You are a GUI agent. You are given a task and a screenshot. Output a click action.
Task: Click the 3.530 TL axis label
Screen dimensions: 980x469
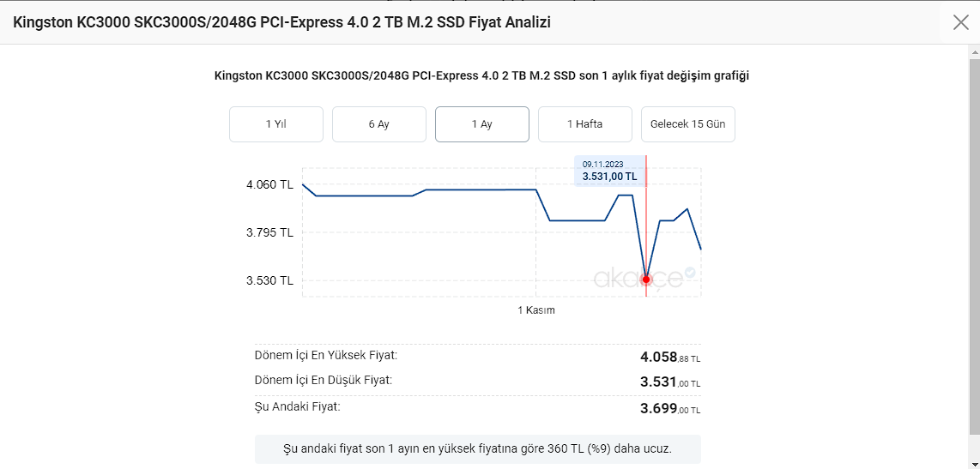pyautogui.click(x=269, y=280)
